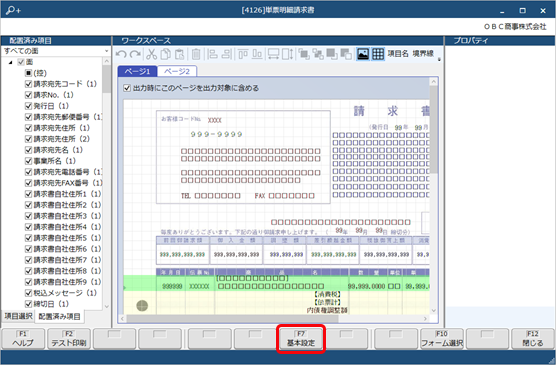Click the Align top edges icon

coord(243,54)
